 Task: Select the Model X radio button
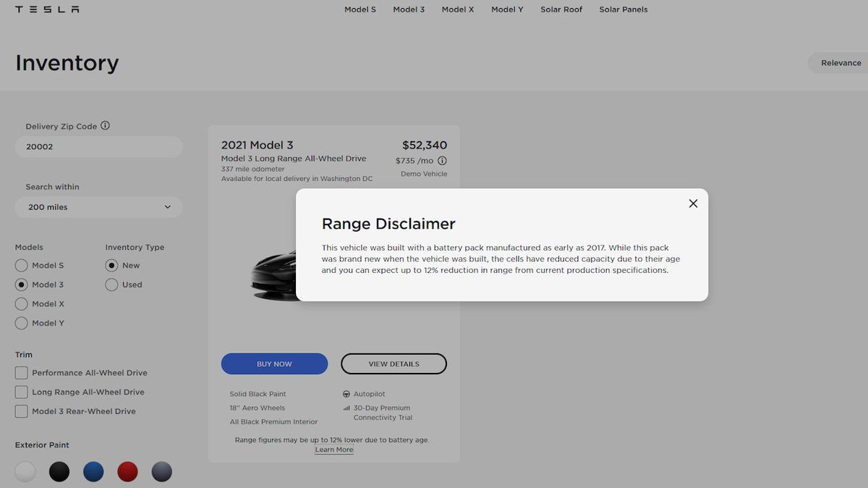click(22, 304)
